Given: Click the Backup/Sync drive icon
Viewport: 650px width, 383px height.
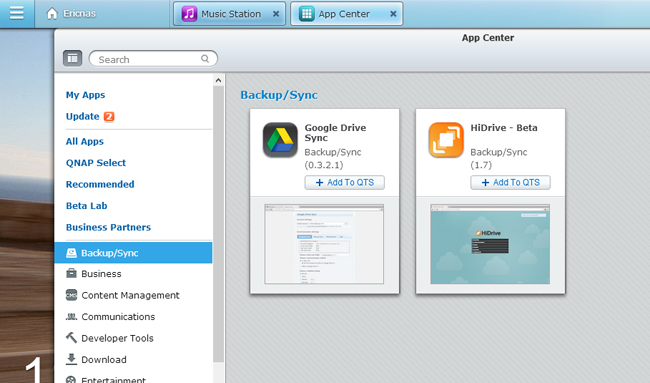Looking at the screenshot, I should [71, 253].
